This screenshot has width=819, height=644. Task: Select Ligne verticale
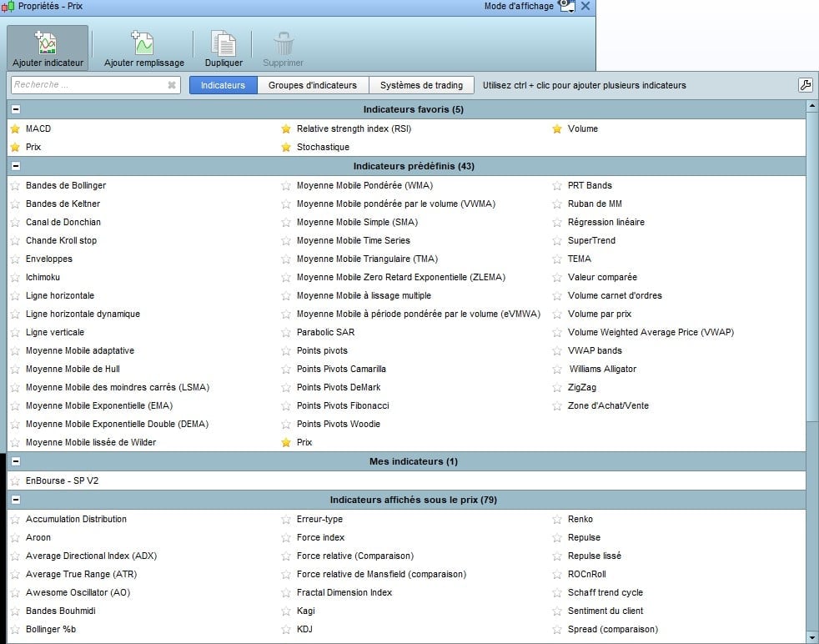55,332
